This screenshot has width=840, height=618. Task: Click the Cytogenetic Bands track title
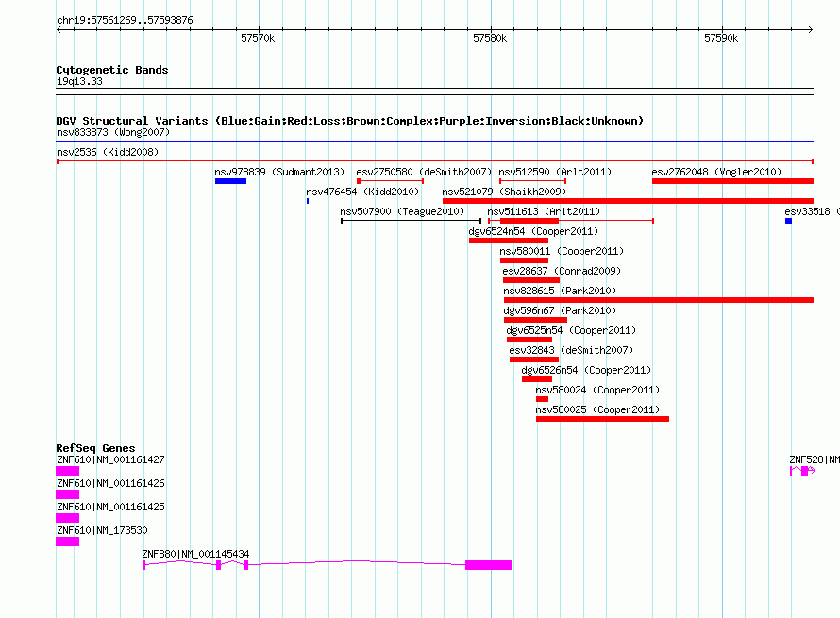point(112,70)
